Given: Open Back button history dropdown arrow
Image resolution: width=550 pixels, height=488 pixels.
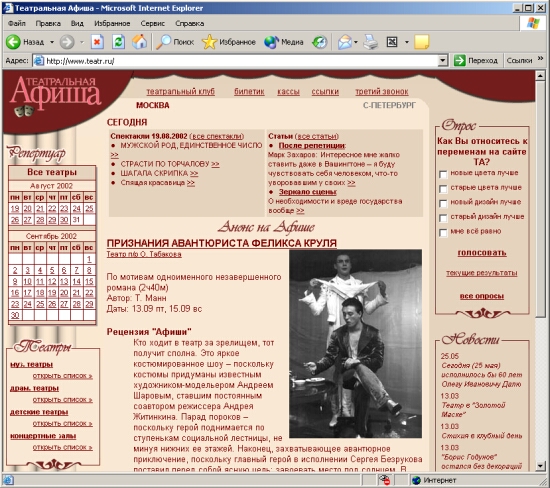Looking at the screenshot, I should click(x=52, y=42).
